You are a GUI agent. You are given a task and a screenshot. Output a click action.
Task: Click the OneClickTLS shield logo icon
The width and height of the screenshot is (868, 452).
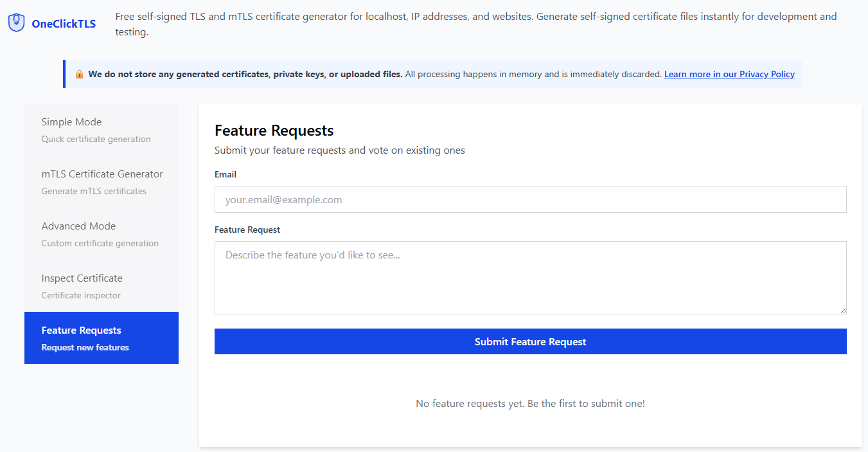[15, 23]
